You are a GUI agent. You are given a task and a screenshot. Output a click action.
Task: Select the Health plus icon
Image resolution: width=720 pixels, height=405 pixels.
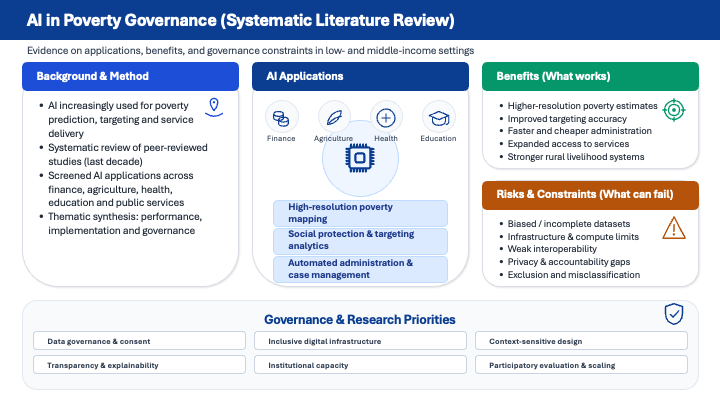point(386,118)
